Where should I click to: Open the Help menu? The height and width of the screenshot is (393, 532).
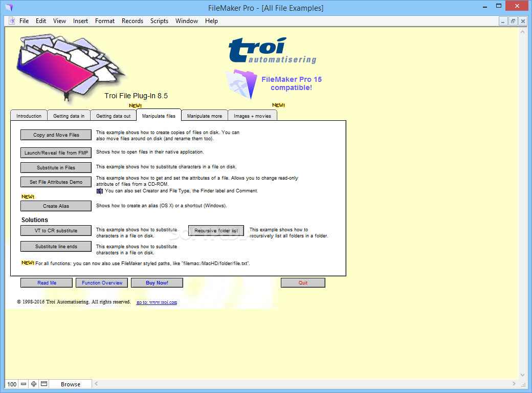211,20
